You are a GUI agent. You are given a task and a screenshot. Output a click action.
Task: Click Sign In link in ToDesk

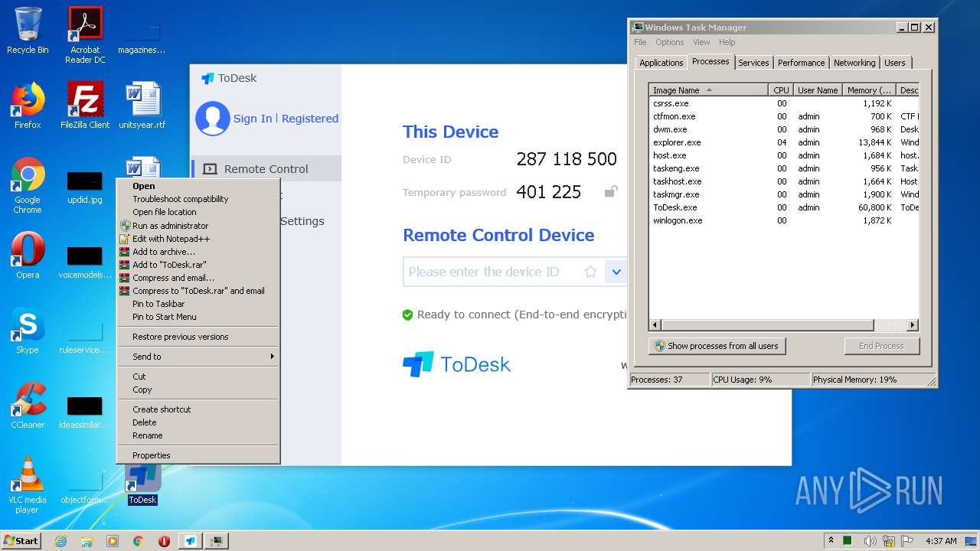coord(253,119)
